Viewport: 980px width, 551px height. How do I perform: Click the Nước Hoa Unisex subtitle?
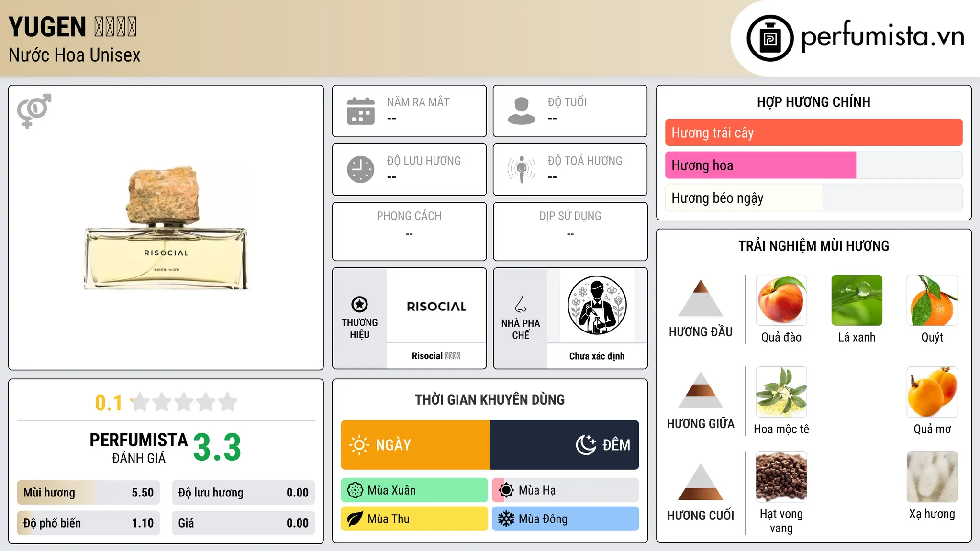(75, 55)
